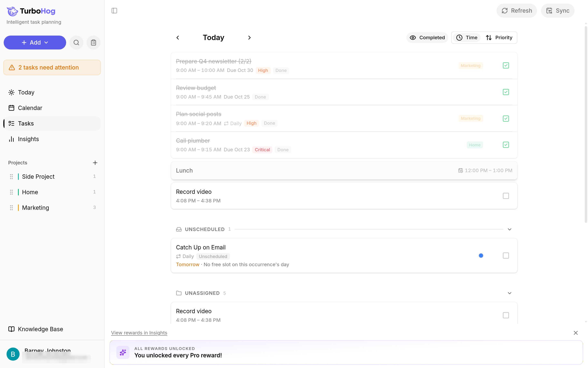Viewport: 588px width, 368px height.
Task: Grab the Marketing project drag handle
Action: click(11, 208)
